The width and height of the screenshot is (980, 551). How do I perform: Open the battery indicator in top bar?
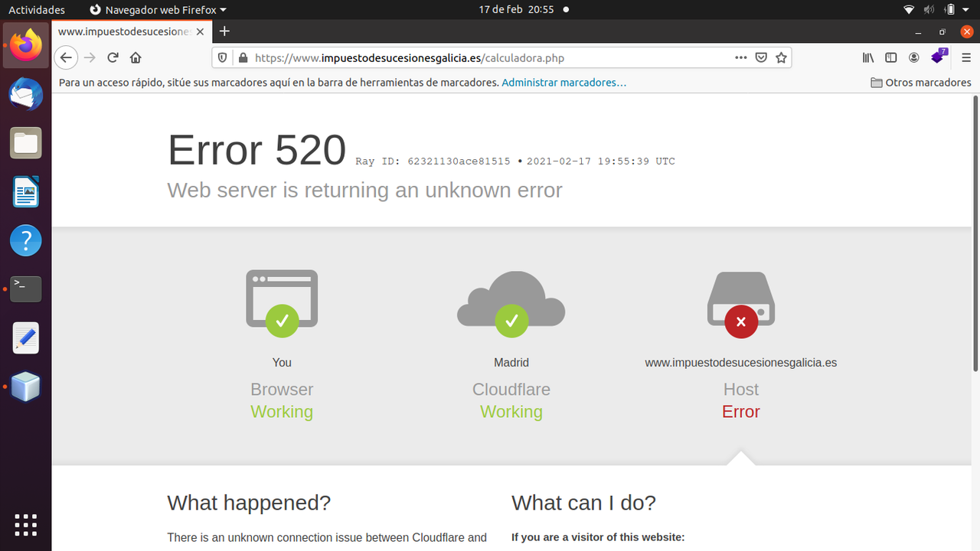click(949, 10)
